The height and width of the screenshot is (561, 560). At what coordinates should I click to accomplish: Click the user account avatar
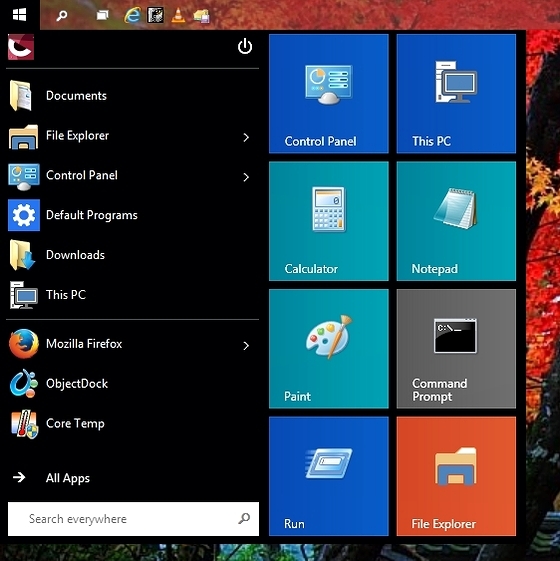(x=21, y=47)
